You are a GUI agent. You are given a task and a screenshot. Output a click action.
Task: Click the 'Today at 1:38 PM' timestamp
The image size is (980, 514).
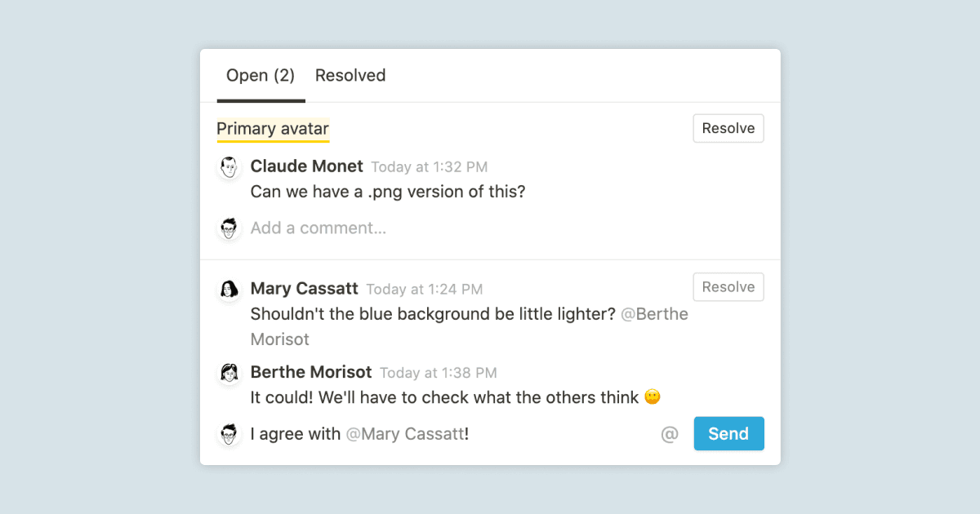[x=438, y=374]
